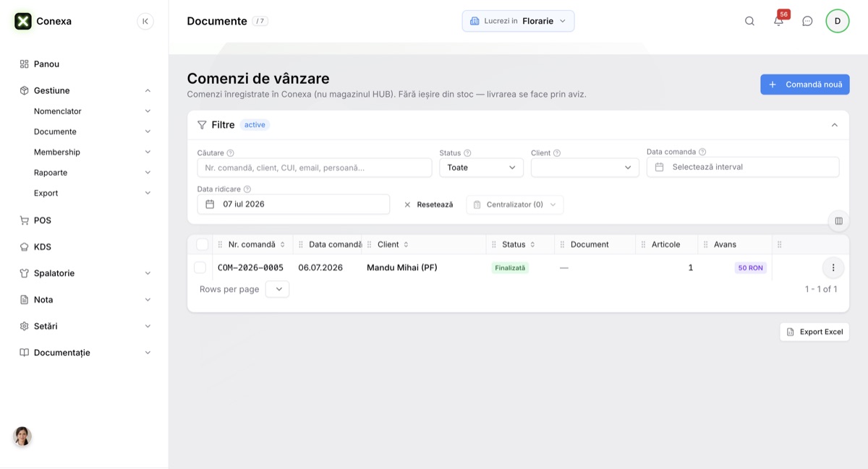Click the Export Excel button
This screenshot has width=868, height=469.
(814, 332)
